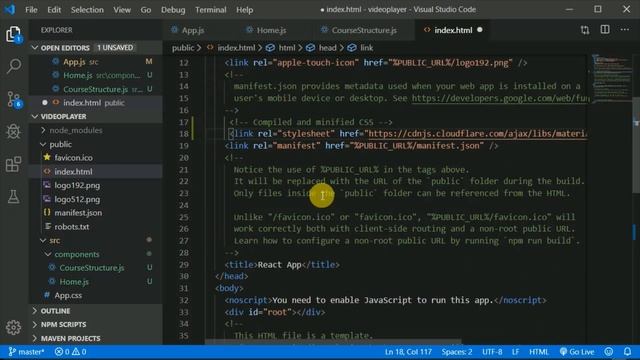This screenshot has height=360, width=640.
Task: Split the editor to the right
Action: (x=605, y=30)
